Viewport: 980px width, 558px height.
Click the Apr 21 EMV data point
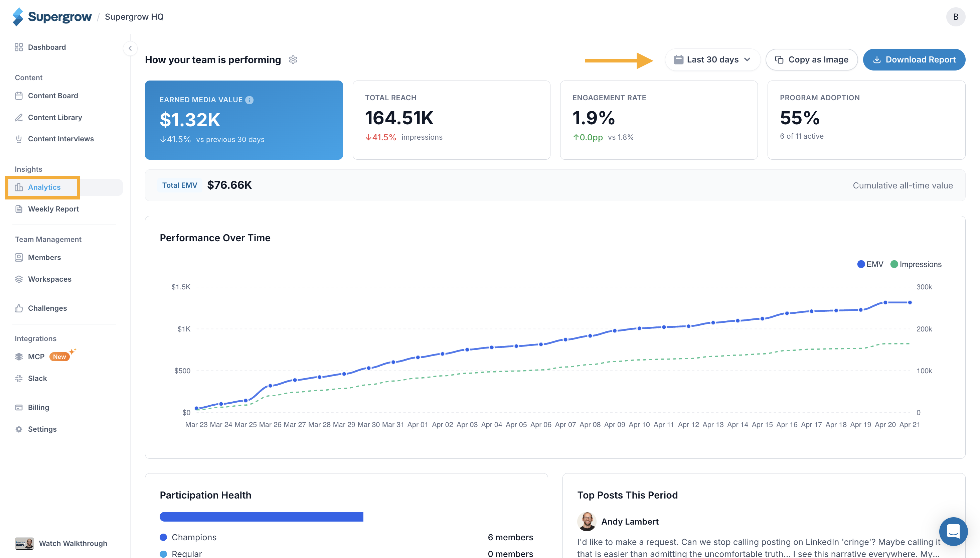tap(910, 302)
